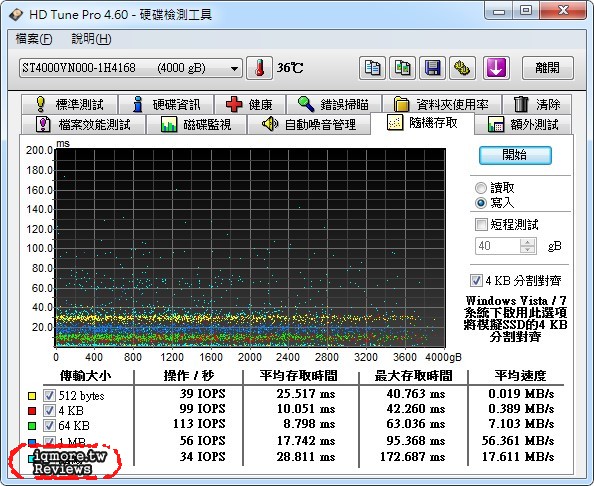Open the 說明(H) menu
Viewport: 594px width, 486px height.
tap(91, 39)
